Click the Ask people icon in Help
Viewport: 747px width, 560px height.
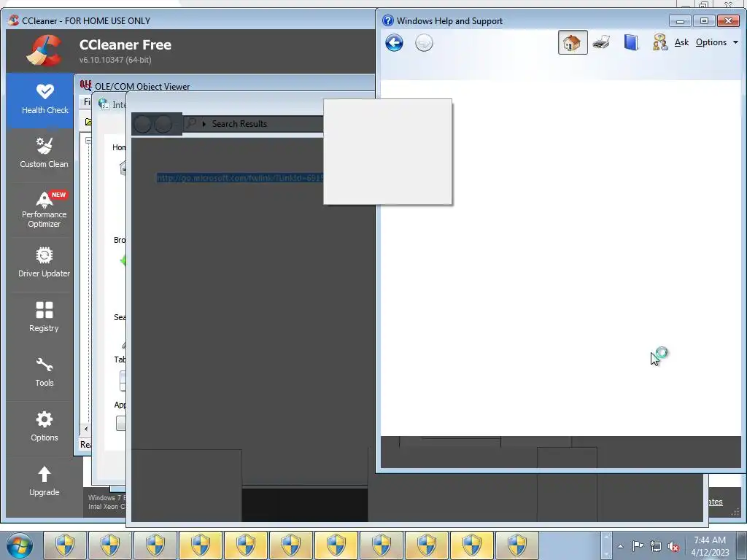coord(659,42)
